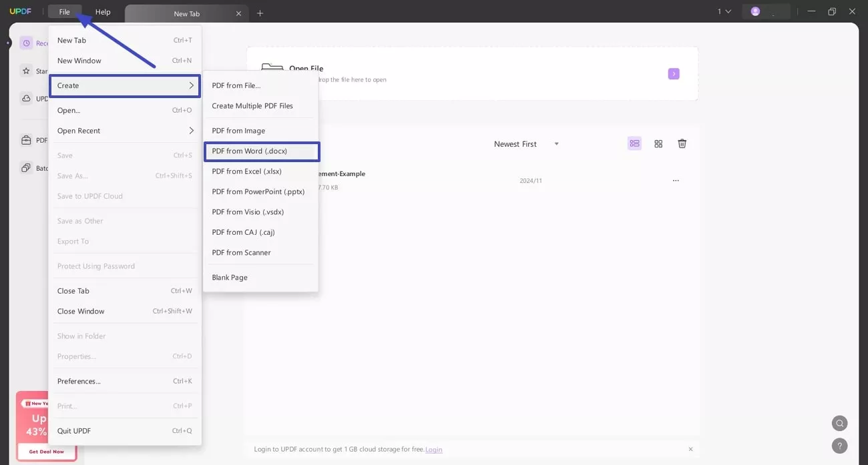Select PDF from PowerPoint (.pptx)
The width and height of the screenshot is (868, 465).
[260, 191]
